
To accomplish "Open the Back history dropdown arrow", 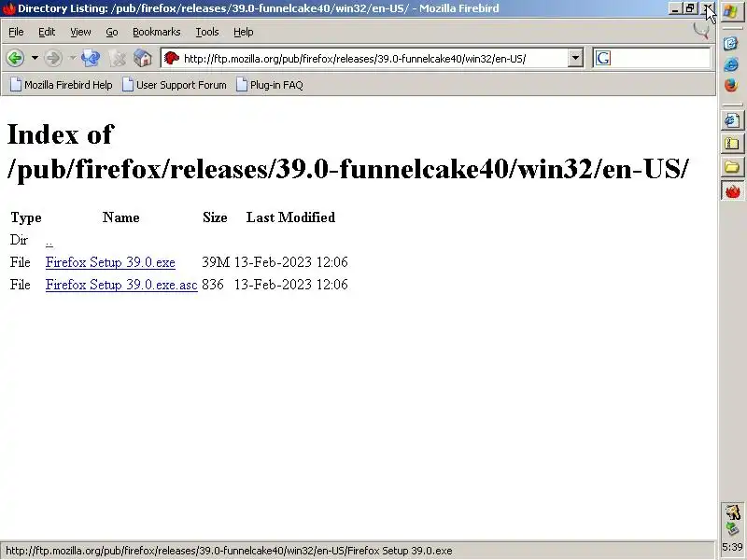I will coord(35,58).
